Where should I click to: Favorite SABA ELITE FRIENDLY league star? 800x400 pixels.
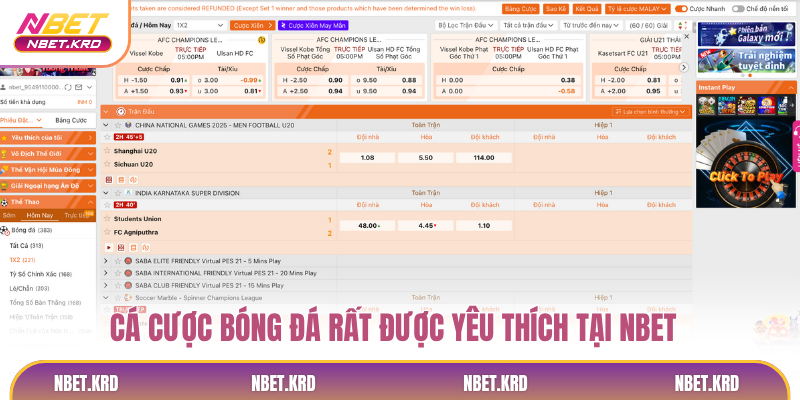[118, 261]
